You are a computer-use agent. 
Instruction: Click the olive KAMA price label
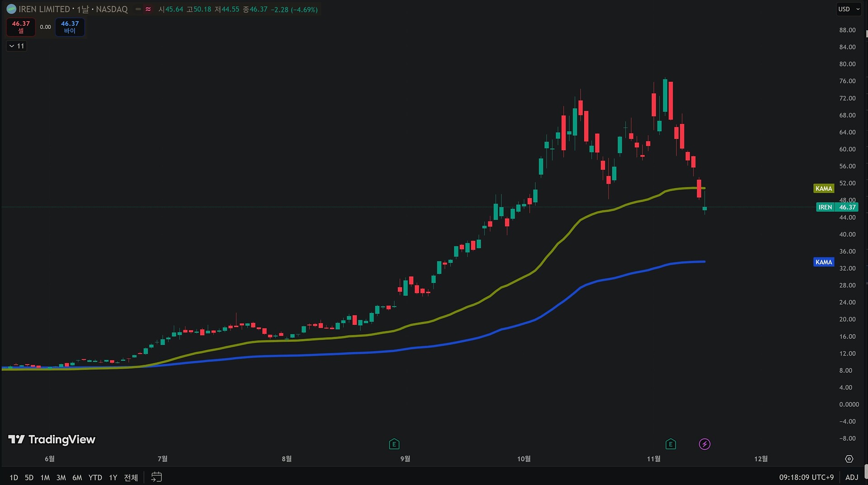[x=824, y=189]
